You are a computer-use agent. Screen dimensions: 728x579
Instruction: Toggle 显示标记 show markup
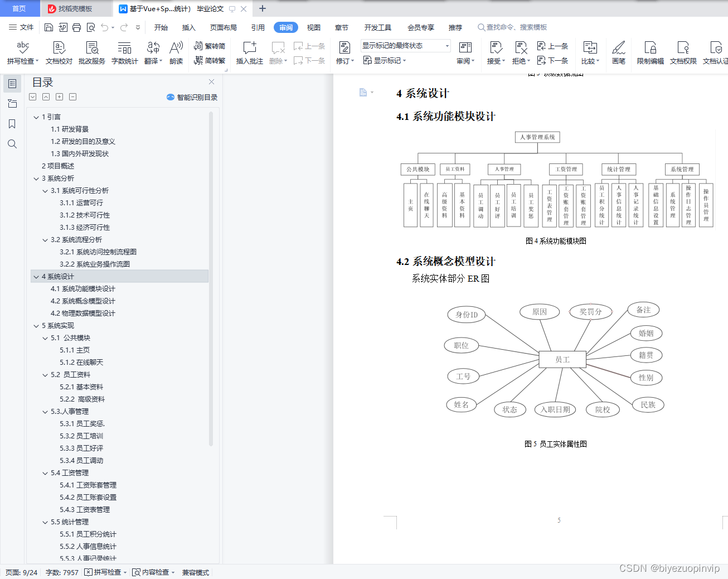(x=385, y=60)
